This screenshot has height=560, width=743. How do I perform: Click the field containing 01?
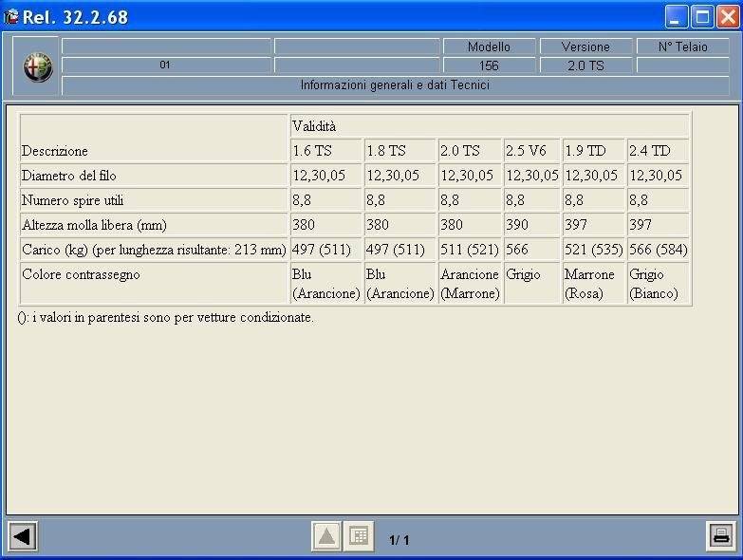[x=166, y=65]
